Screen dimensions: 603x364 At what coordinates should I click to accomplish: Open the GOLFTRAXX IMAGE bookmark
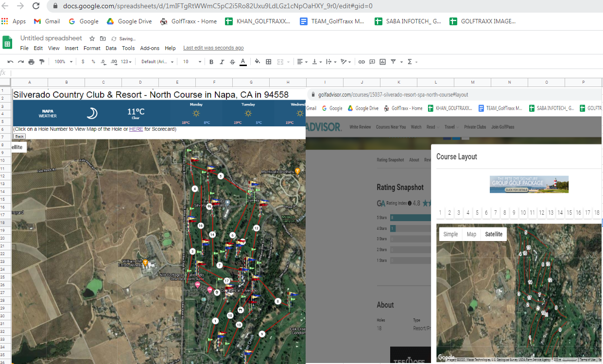[482, 21]
